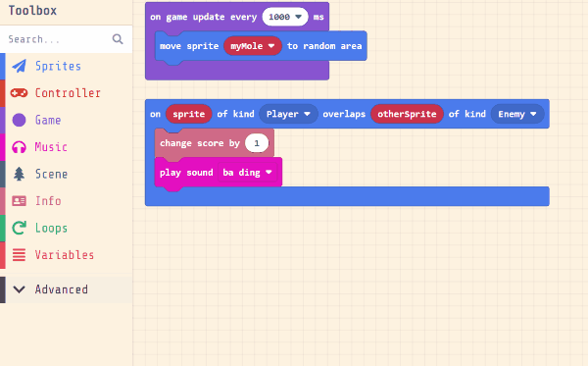Click the Controller gamepad icon
Image resolution: width=588 pixels, height=366 pixels.
(19, 92)
